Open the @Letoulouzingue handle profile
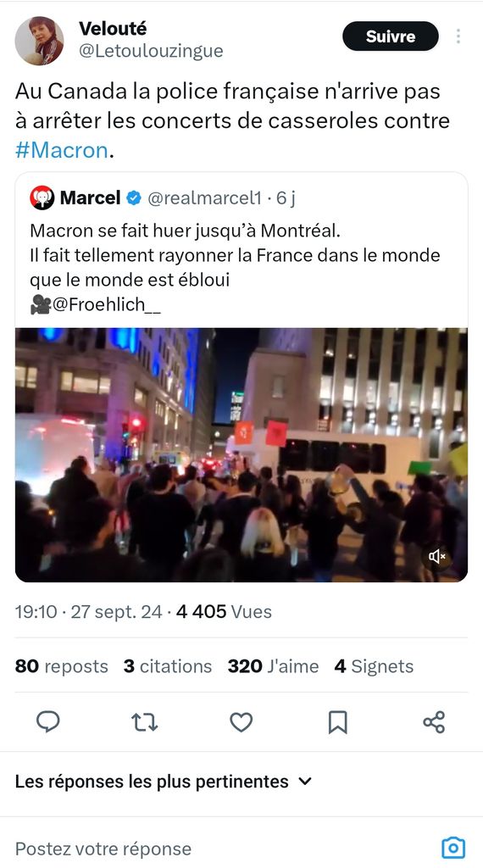 coord(151,51)
